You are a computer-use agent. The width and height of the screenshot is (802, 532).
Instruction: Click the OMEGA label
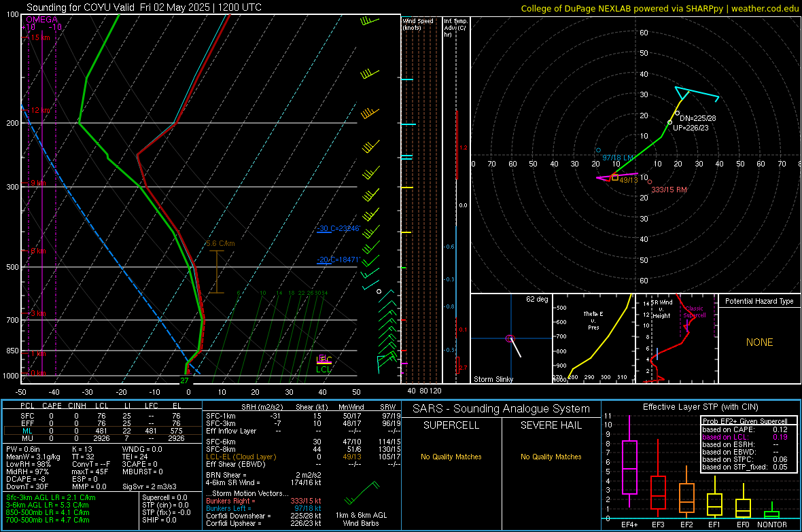(41, 20)
